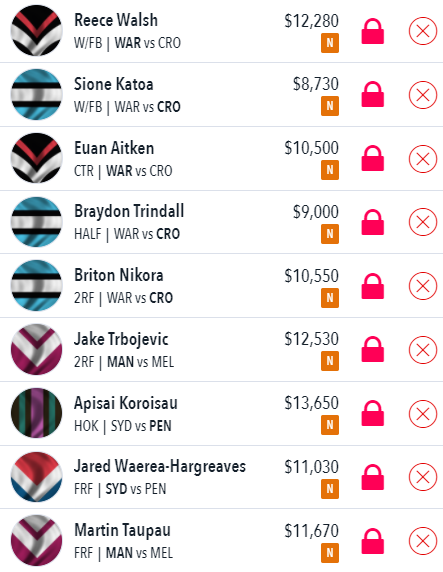Click Jake Trbojevic's orange N badge
This screenshot has width=443, height=572.
tap(330, 361)
